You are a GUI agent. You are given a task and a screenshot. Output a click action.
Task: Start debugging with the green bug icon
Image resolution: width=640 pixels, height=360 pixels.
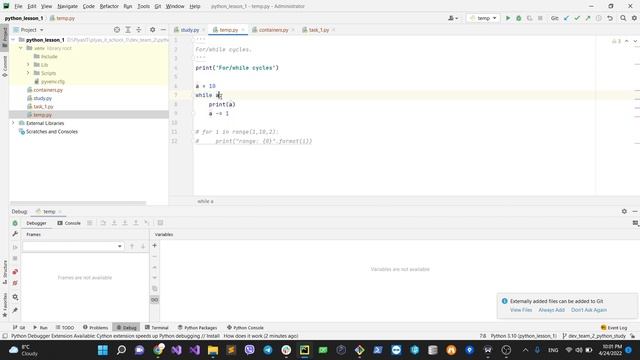pos(519,18)
